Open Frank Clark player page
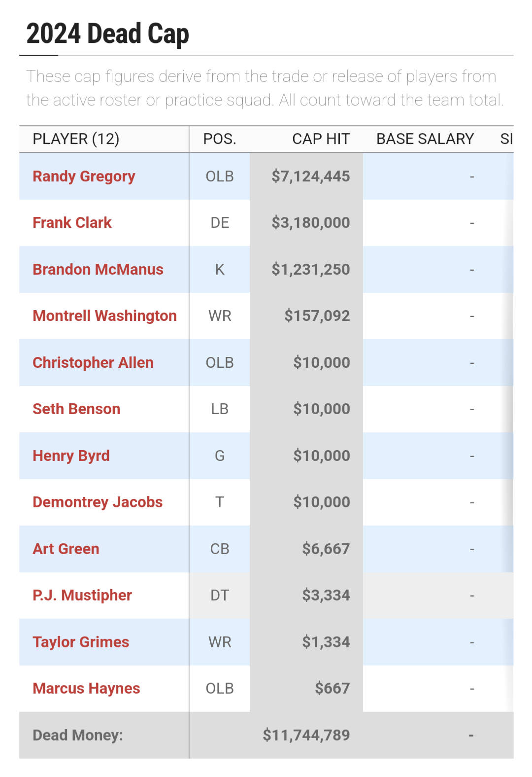532x777 pixels. tap(72, 223)
